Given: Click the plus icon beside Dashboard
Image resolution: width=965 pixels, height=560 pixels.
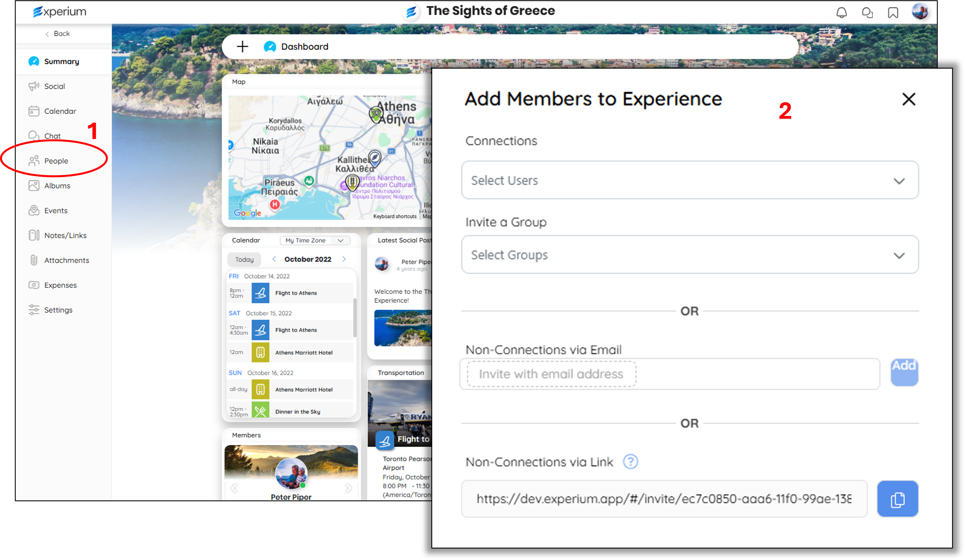Looking at the screenshot, I should pyautogui.click(x=242, y=47).
